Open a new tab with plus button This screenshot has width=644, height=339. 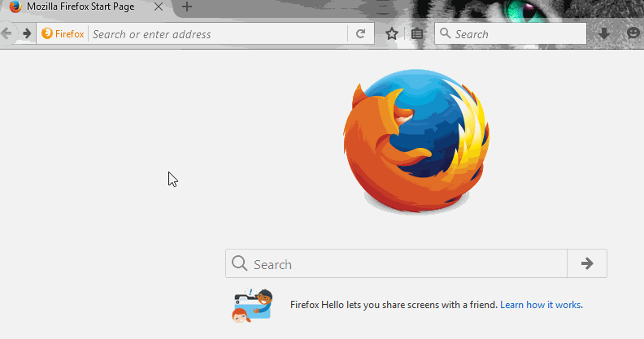pyautogui.click(x=187, y=7)
